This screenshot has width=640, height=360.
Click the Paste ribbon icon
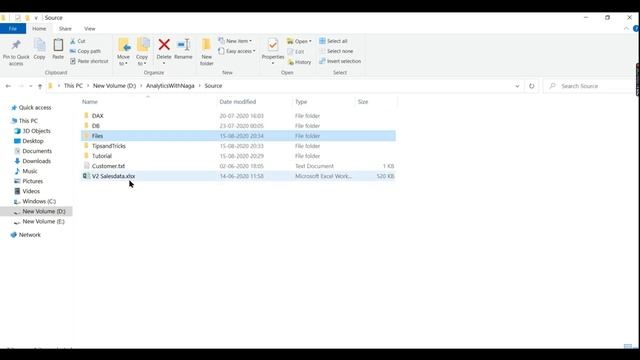tap(58, 45)
